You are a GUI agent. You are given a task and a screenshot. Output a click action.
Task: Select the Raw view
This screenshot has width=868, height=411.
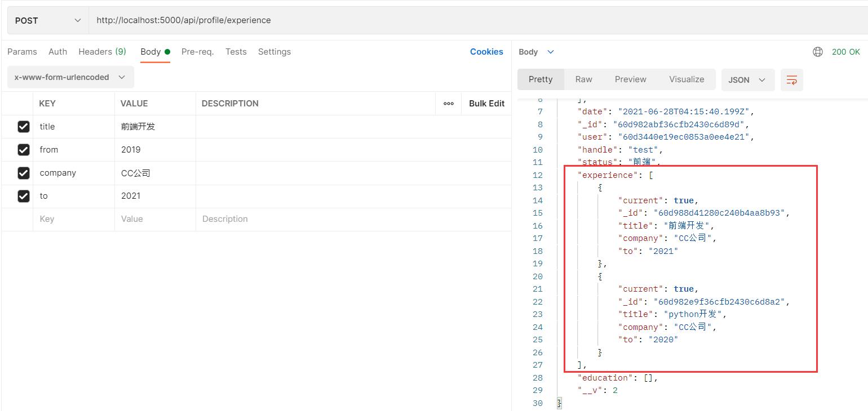[583, 79]
